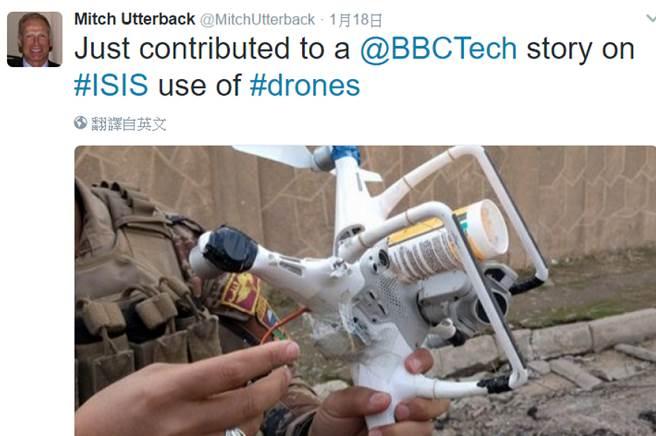Click the flag patch on soldier's sleeve
This screenshot has width=656, height=436.
243,294
